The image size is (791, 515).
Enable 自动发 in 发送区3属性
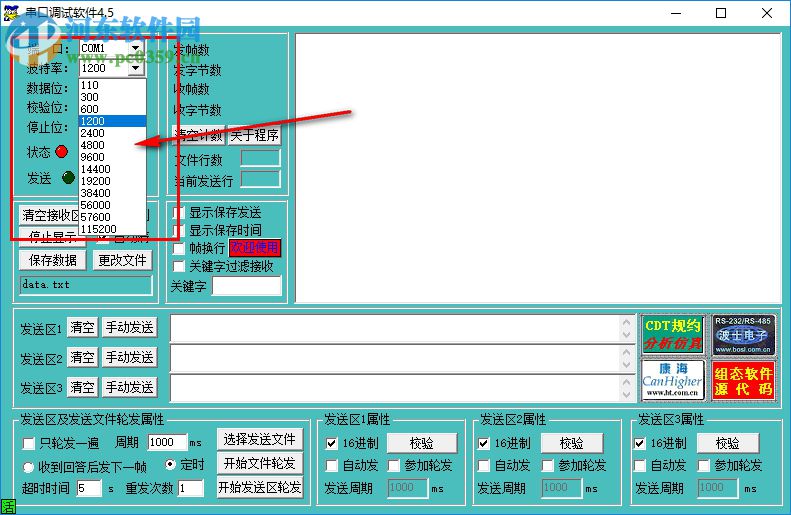click(x=640, y=465)
